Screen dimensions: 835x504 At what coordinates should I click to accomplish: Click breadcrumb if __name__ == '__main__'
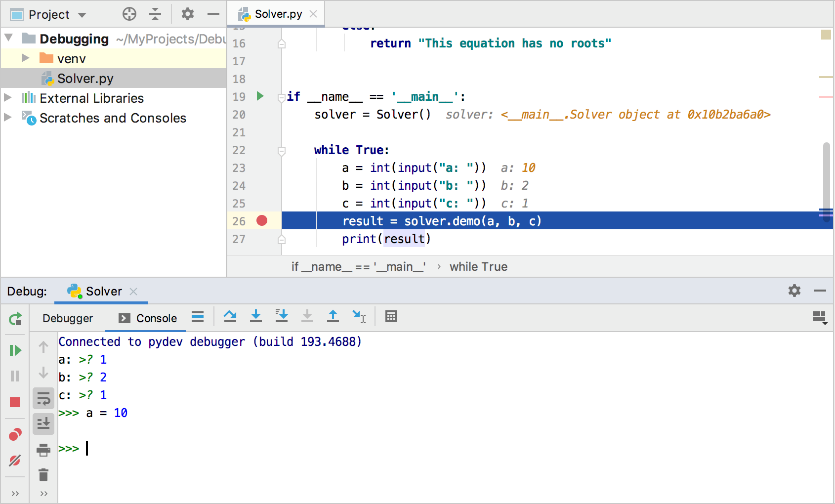pyautogui.click(x=359, y=267)
